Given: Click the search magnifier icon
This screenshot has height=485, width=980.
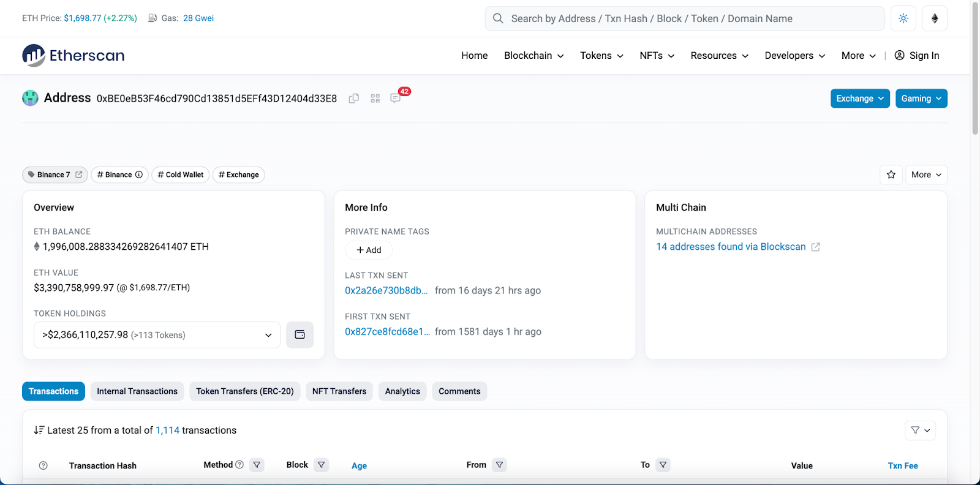Looking at the screenshot, I should click(498, 18).
